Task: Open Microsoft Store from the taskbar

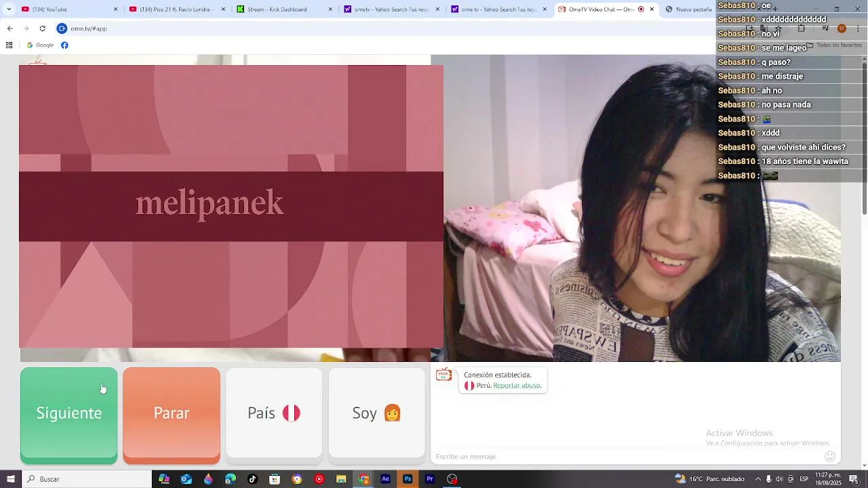Action: (275, 479)
